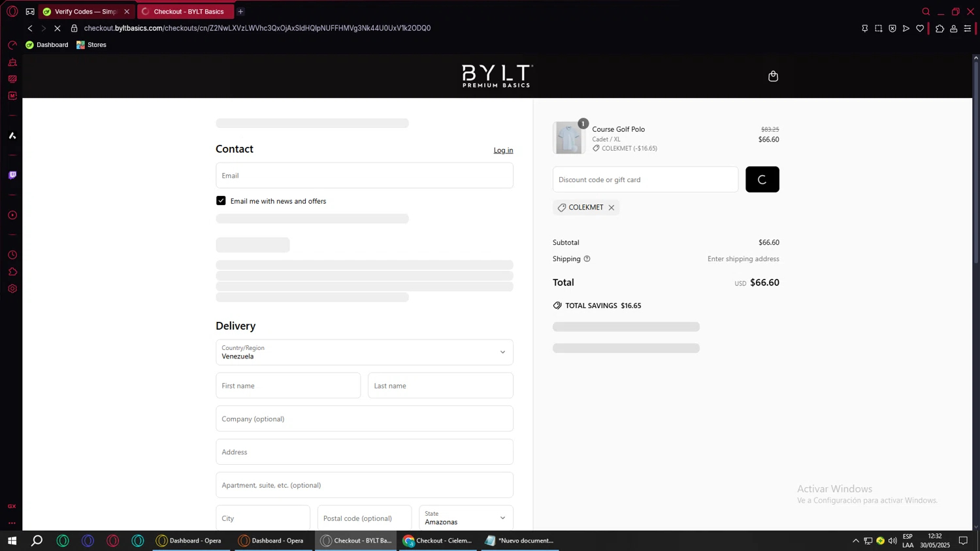Click the Course Golf Polo thumbnail
Screen dimensions: 980x551
[568, 138]
